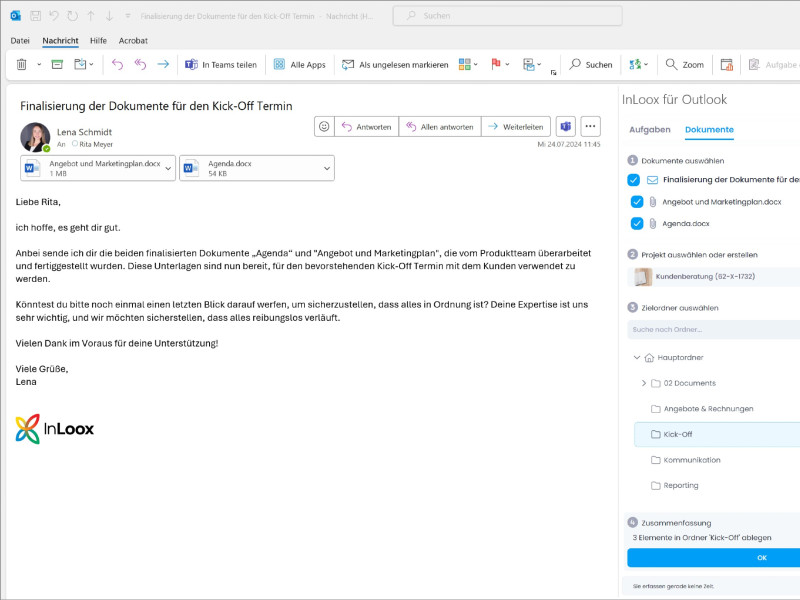
Task: Click the colored categorize squares icon
Action: click(x=464, y=64)
